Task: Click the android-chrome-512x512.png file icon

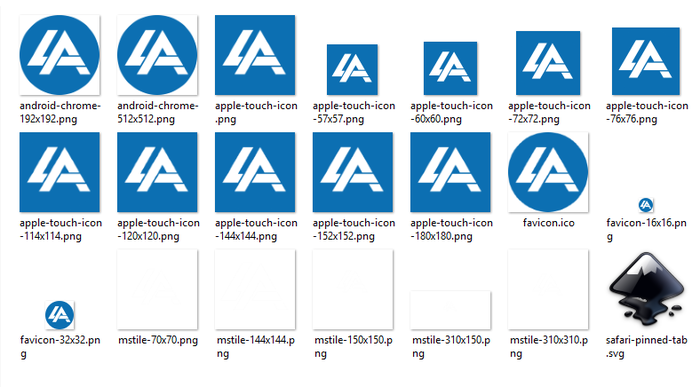Action: (x=157, y=55)
